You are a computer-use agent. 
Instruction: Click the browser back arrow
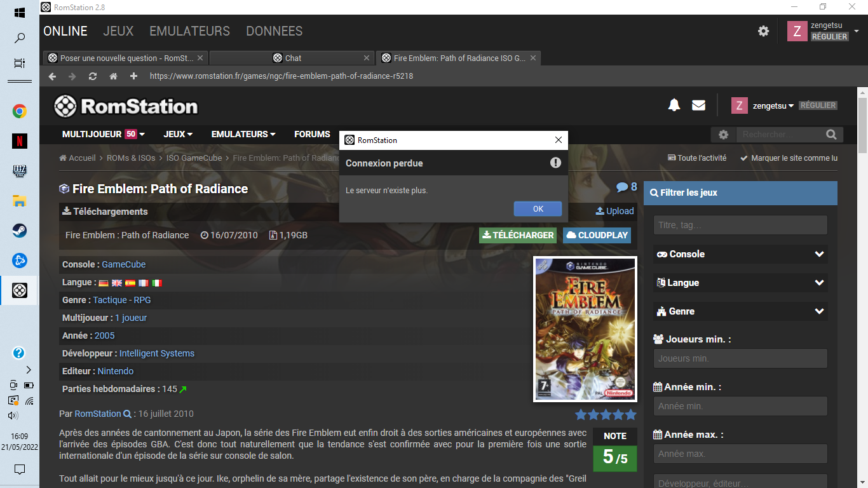point(52,76)
